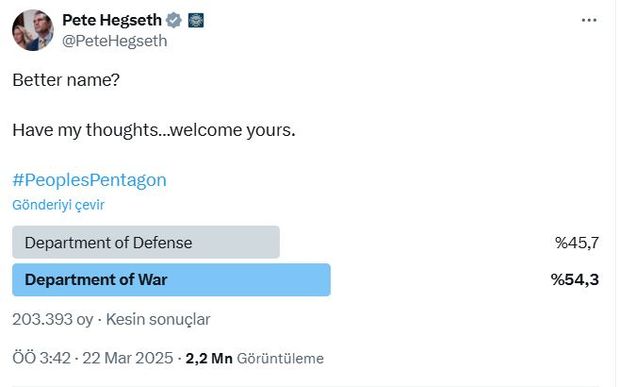The height and width of the screenshot is (387, 619).
Task: Click the Better name? post text
Action: (x=66, y=80)
